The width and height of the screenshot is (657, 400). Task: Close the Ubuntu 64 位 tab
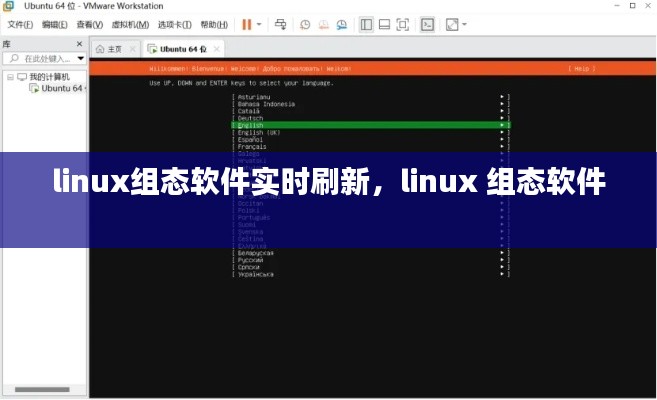[217, 49]
